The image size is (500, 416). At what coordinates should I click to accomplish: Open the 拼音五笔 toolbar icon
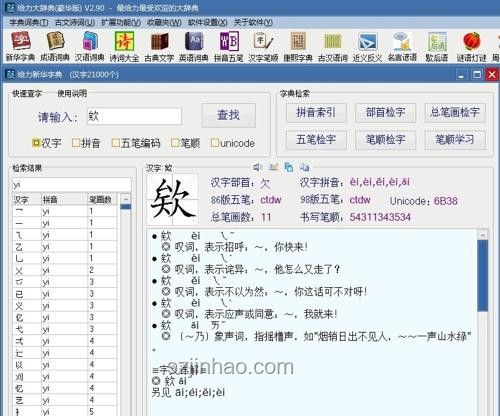pyautogui.click(x=229, y=47)
